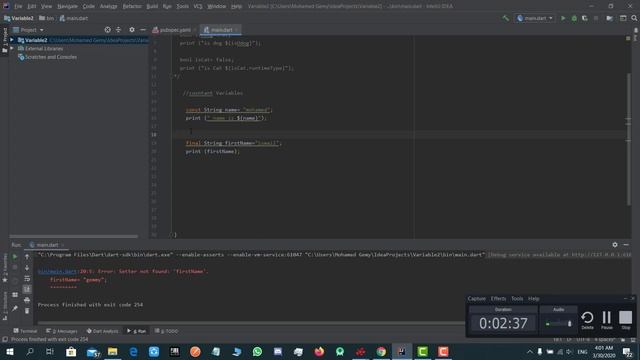The width and height of the screenshot is (640, 360).
Task: Open Tools menu in recorder window
Action: coord(517,299)
